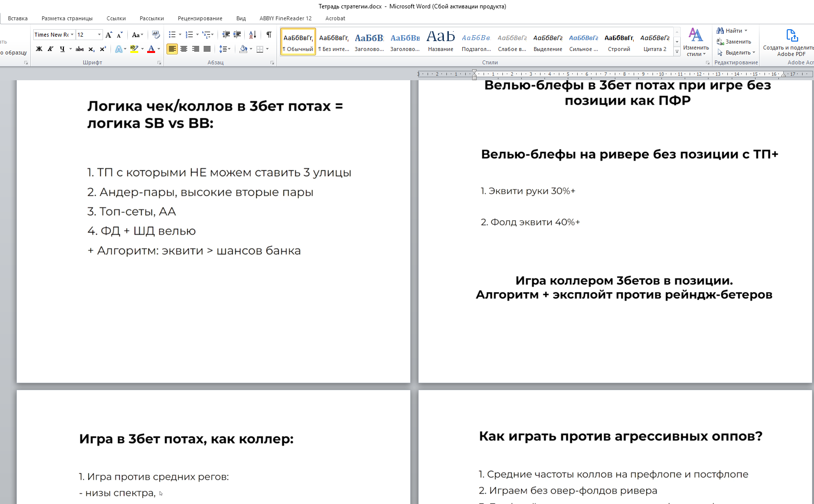Open the Рецензирование tab
The width and height of the screenshot is (814, 504).
[x=200, y=18]
